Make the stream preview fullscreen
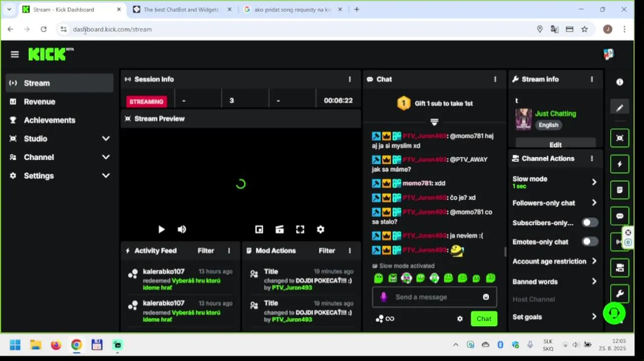 click(300, 229)
